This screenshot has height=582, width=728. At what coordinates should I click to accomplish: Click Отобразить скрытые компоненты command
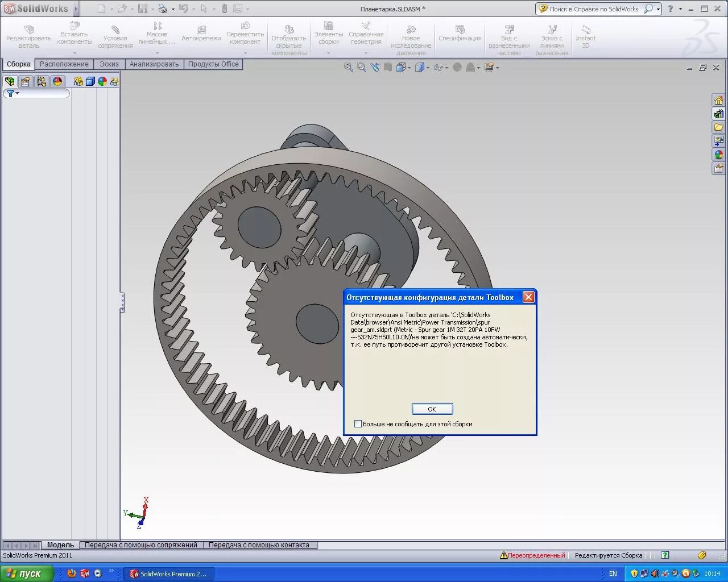[x=289, y=40]
